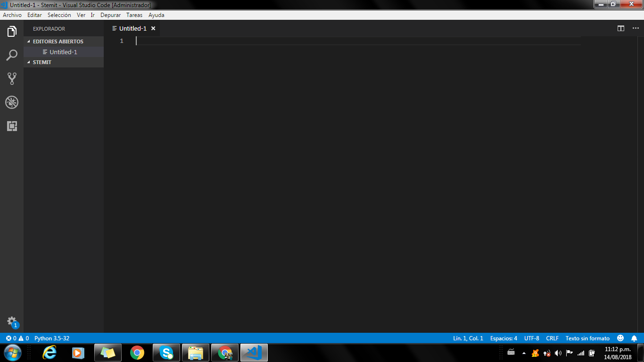Image resolution: width=644 pixels, height=362 pixels.
Task: Launch Internet Explorer from the taskbar
Action: coord(49,353)
